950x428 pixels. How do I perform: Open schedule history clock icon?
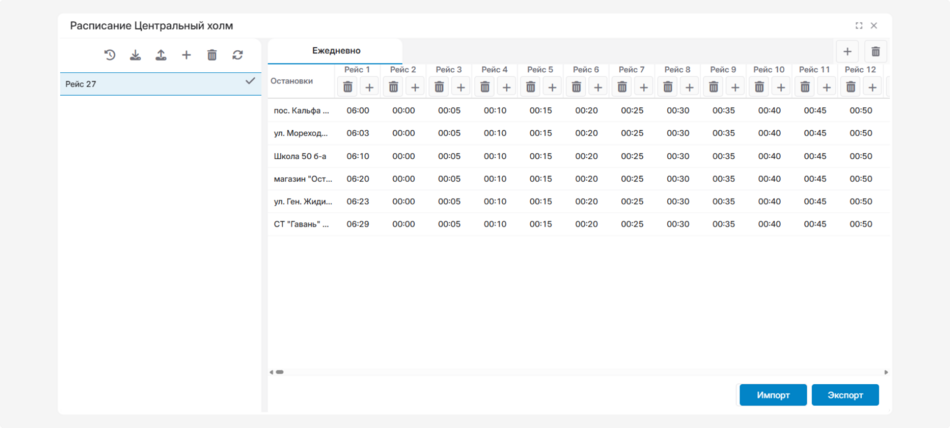(110, 55)
